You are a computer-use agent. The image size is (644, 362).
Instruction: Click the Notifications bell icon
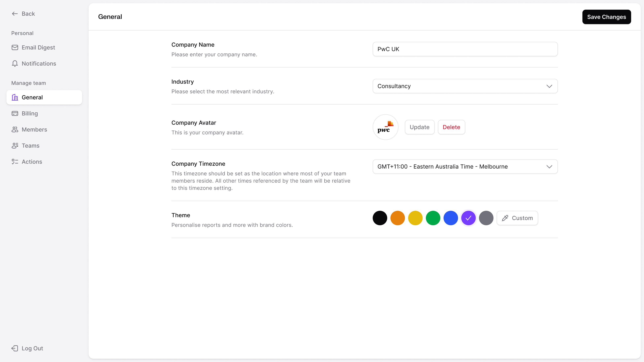coord(15,64)
